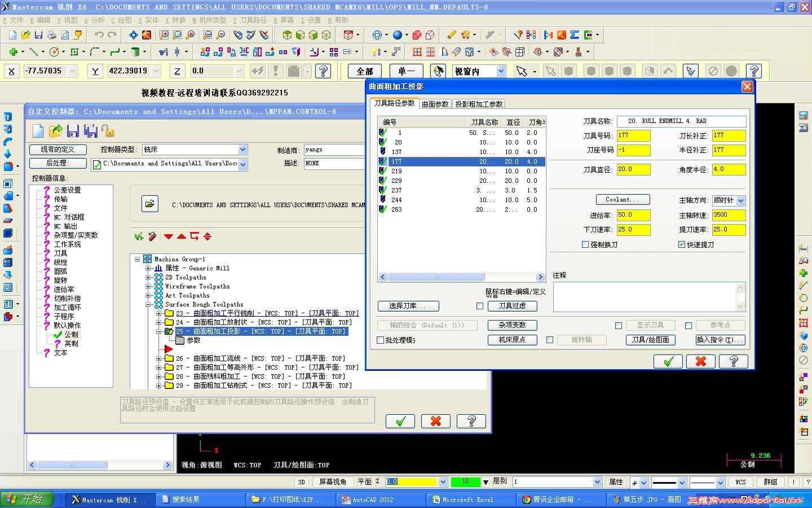The height and width of the screenshot is (508, 812).
Task: Click the Coolant... button
Action: point(623,200)
